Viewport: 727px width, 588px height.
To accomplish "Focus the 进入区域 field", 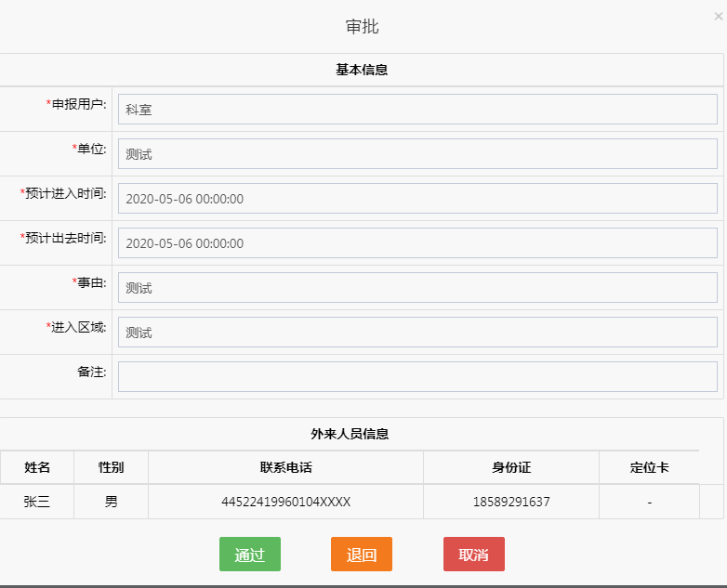I will tap(416, 333).
